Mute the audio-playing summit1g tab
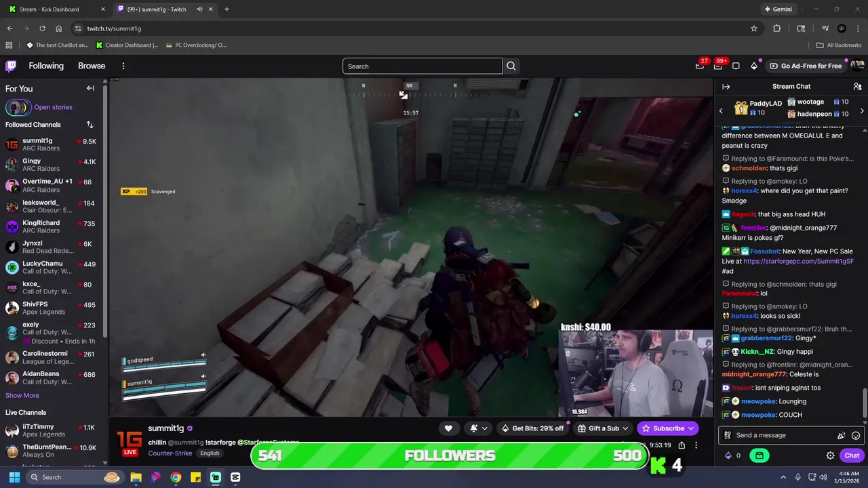868x488 pixels. [x=199, y=9]
